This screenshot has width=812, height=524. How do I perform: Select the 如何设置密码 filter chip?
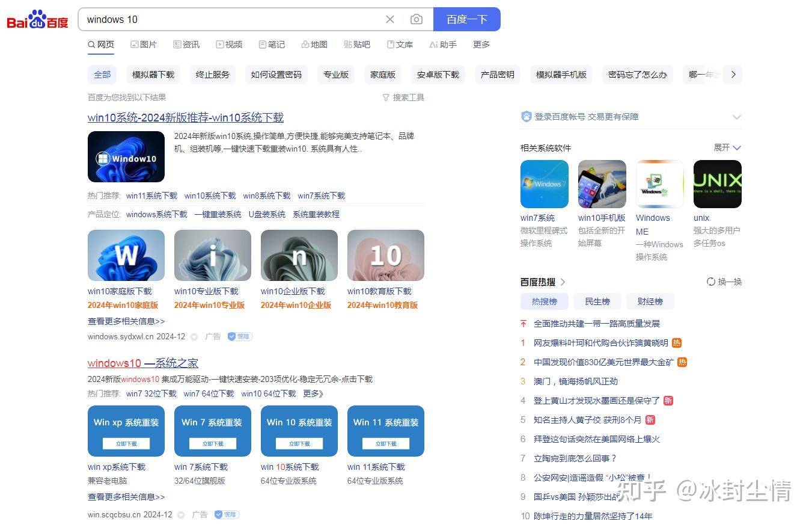coord(276,75)
